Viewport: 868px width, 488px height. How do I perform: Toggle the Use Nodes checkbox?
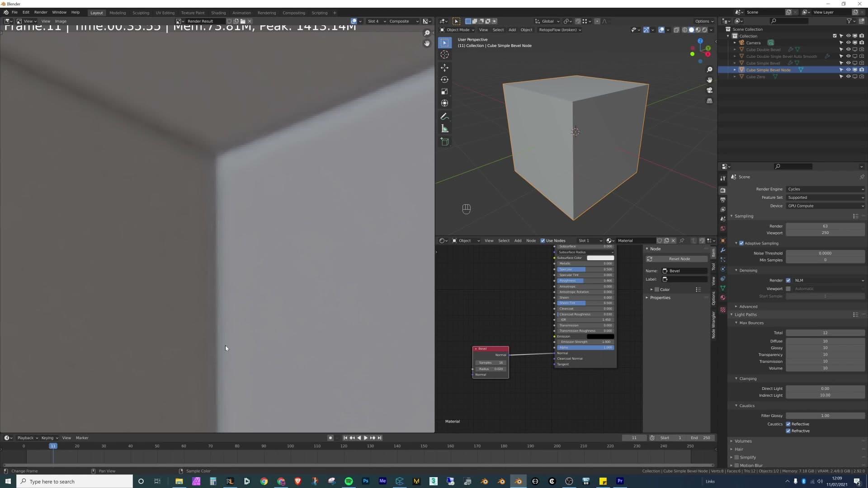click(543, 241)
